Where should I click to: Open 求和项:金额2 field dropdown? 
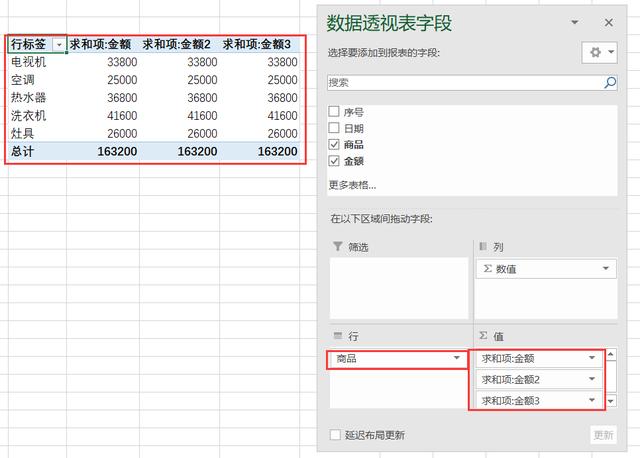[x=594, y=379]
